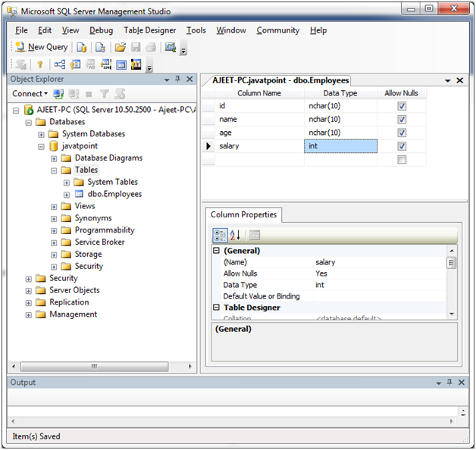Collapse the (General) properties section
Image resolution: width=476 pixels, height=450 pixels.
point(216,250)
